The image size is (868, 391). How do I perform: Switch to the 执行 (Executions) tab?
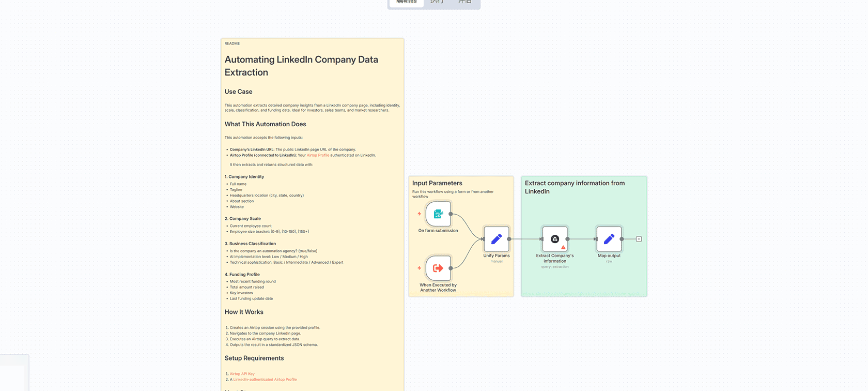(437, 2)
